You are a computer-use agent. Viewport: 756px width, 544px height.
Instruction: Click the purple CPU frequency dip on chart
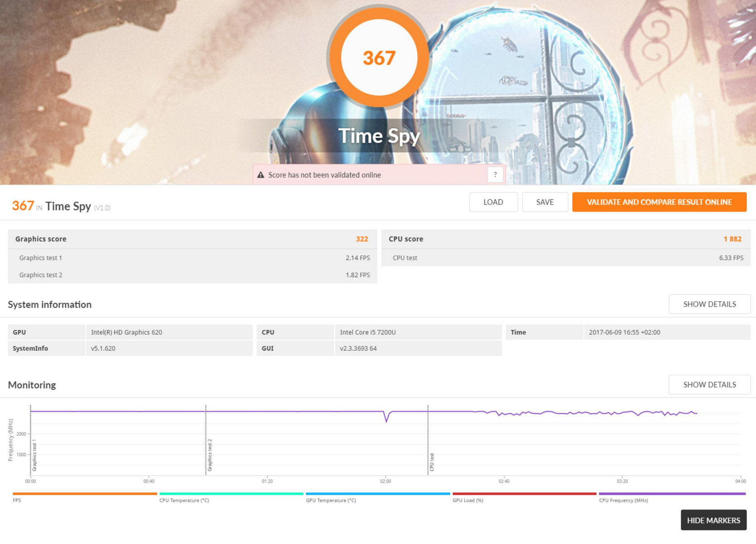386,417
